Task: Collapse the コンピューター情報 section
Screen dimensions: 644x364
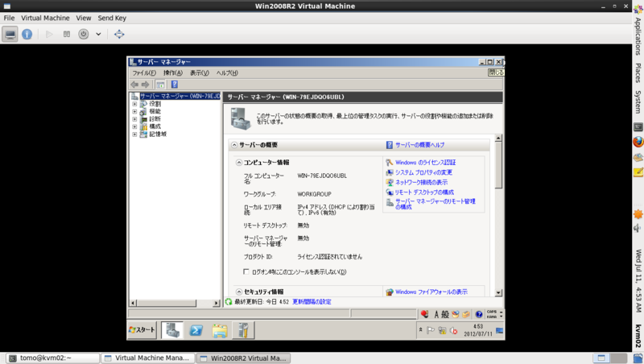Action: click(x=238, y=163)
